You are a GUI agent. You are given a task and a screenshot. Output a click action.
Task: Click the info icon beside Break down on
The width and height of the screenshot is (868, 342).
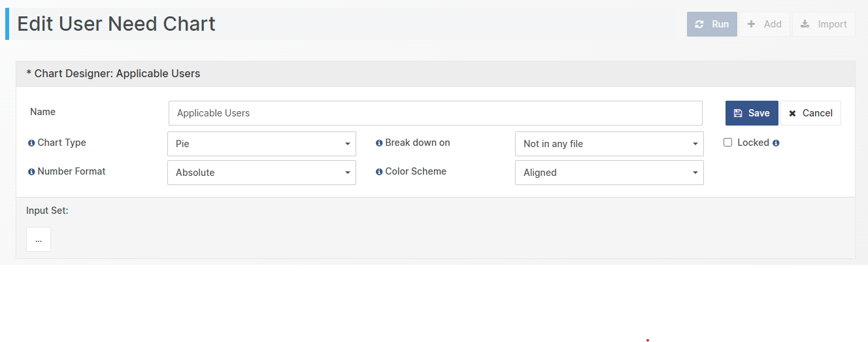point(379,143)
